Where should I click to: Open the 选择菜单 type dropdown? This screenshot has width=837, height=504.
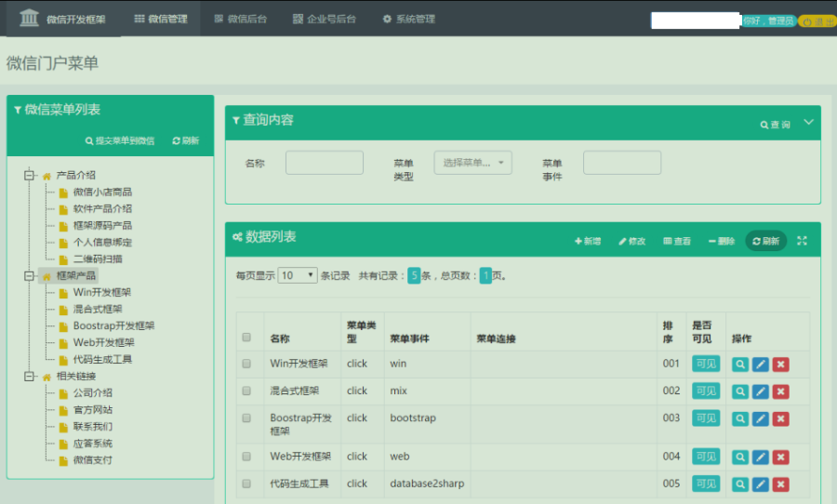(x=473, y=163)
